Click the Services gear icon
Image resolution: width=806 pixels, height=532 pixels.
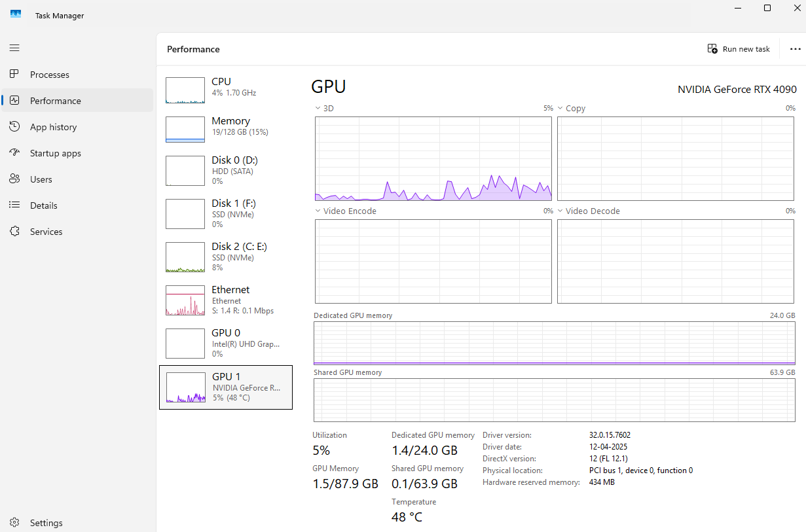pyautogui.click(x=14, y=232)
